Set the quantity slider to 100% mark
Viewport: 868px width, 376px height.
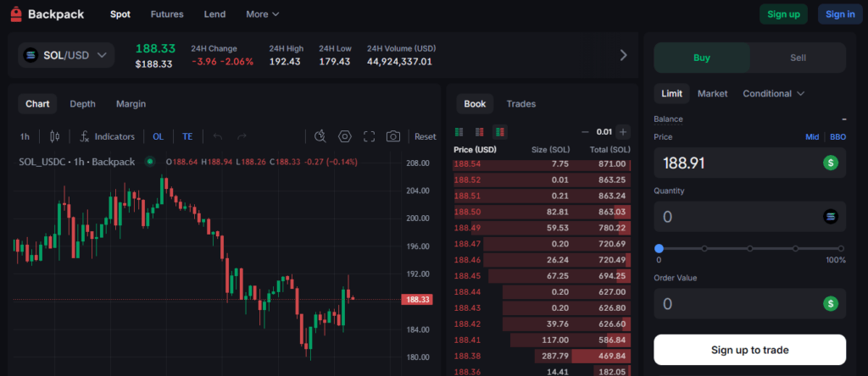click(x=841, y=249)
